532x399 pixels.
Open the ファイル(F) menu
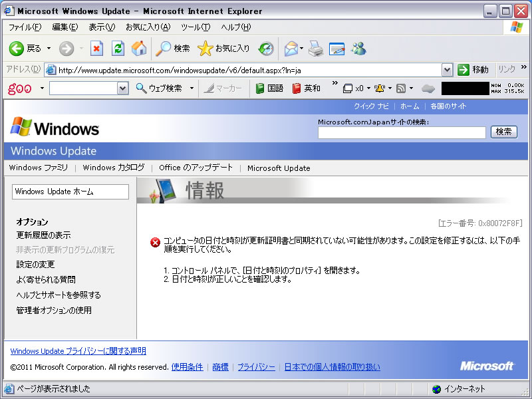click(x=25, y=27)
